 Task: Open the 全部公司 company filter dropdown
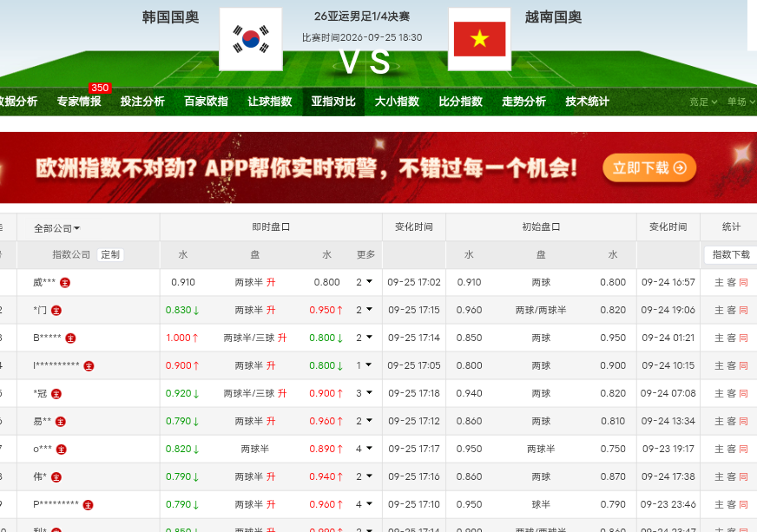point(57,228)
